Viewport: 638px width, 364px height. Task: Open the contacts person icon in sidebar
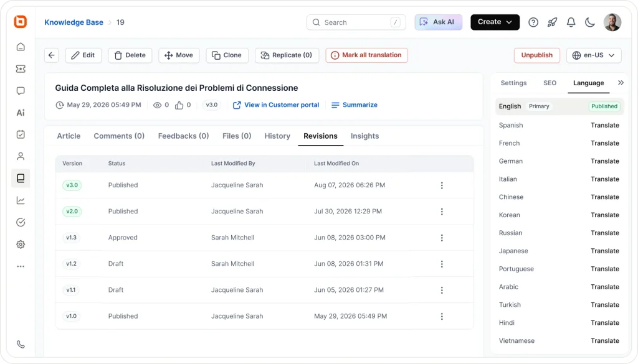coord(21,156)
